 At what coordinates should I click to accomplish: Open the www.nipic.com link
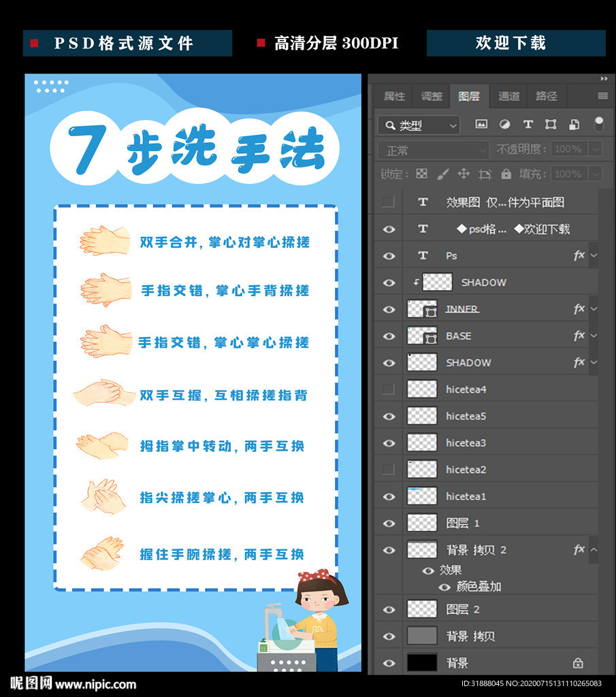[95, 684]
